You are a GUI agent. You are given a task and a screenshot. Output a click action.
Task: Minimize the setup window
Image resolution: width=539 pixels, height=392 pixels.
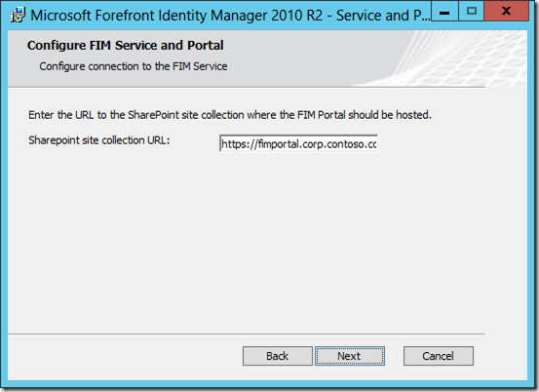tap(444, 12)
